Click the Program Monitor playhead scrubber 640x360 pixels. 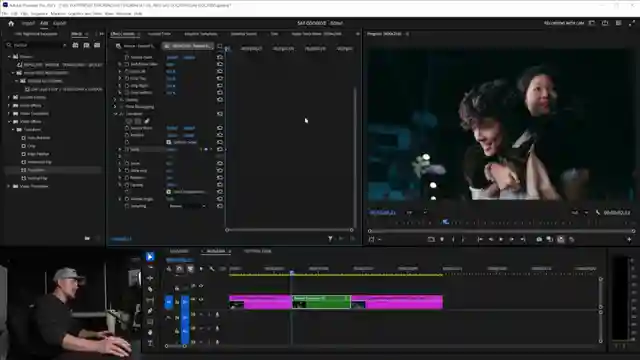click(445, 222)
